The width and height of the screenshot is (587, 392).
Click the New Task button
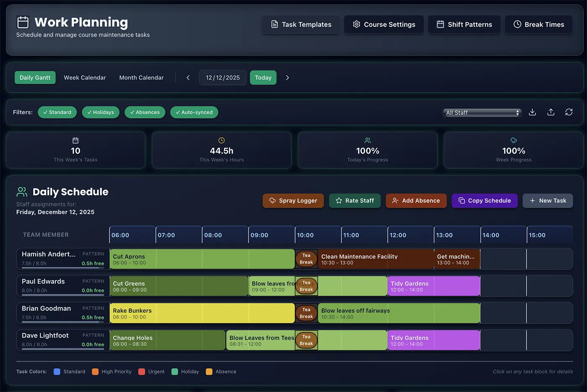[x=548, y=201]
